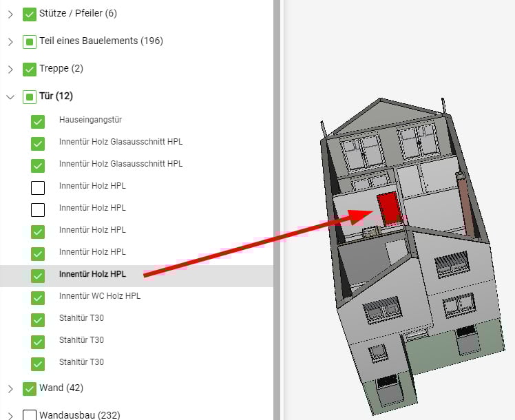The height and width of the screenshot is (420, 515).
Task: Click the Treppe (2) label
Action: (61, 68)
